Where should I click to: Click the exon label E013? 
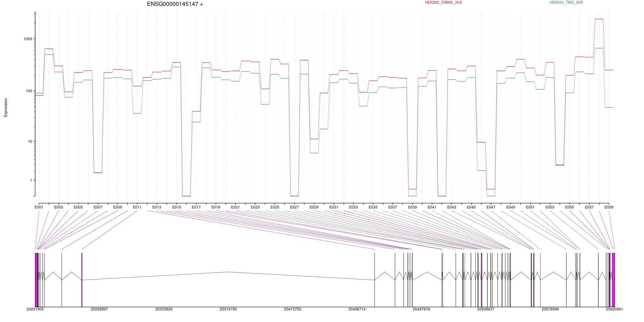pos(157,207)
